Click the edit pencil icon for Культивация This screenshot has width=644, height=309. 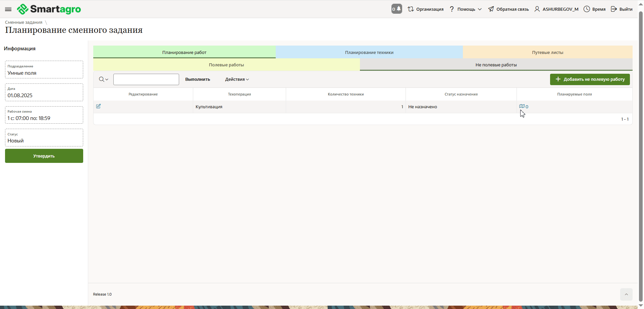coord(98,106)
